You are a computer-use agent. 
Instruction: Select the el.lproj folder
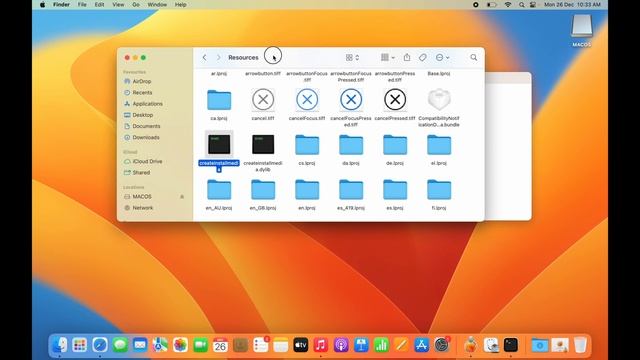[439, 145]
